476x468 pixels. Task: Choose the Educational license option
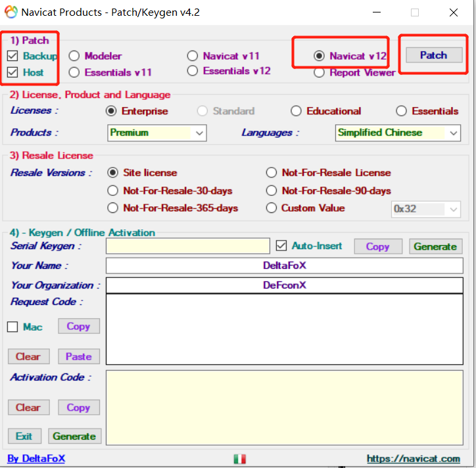pos(296,111)
